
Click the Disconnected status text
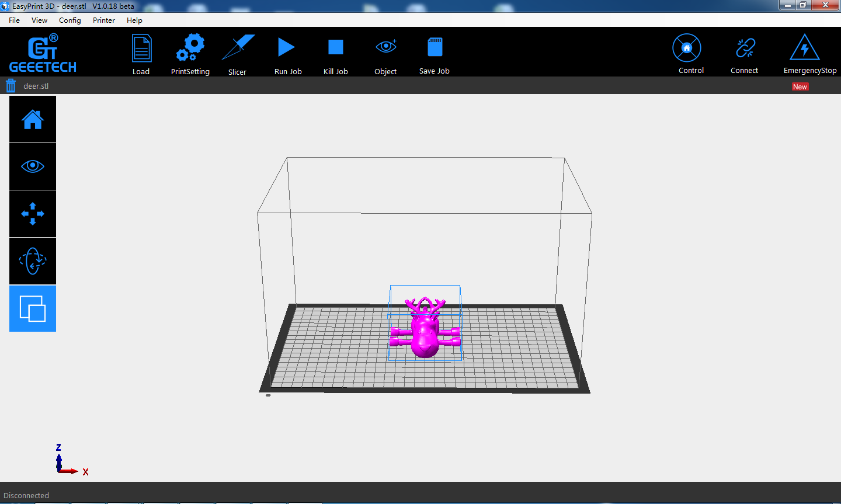click(26, 495)
